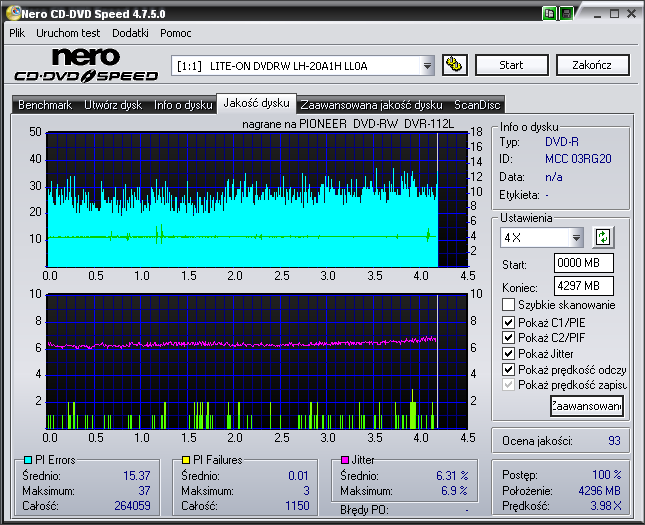Click the Ocena jakości value 93
The image size is (645, 525).
tap(614, 441)
